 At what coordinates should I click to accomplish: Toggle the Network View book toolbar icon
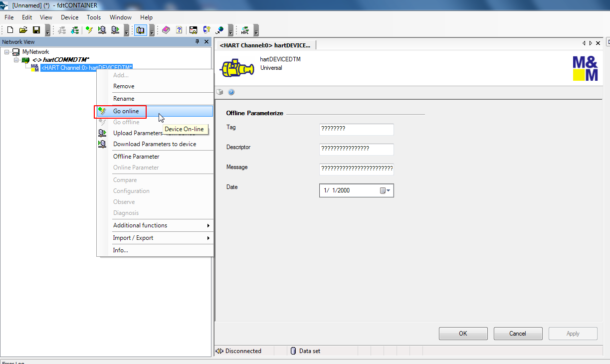(141, 30)
